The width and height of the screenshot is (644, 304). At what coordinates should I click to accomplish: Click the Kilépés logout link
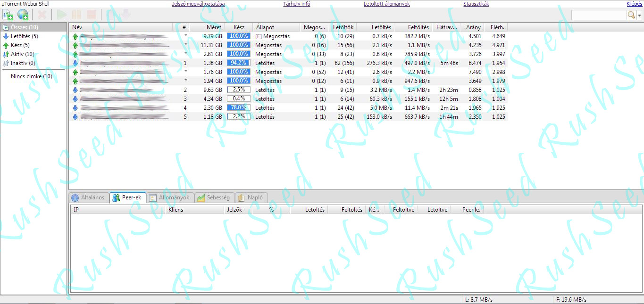click(x=634, y=4)
